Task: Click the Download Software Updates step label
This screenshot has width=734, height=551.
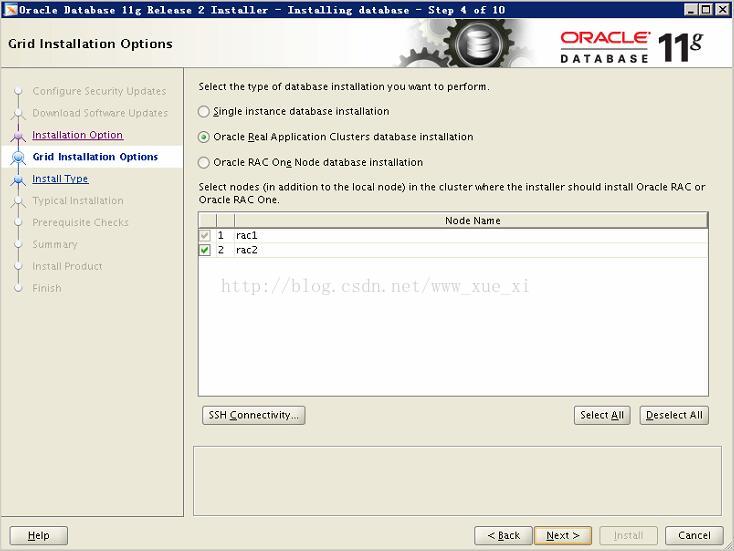Action: click(x=100, y=113)
